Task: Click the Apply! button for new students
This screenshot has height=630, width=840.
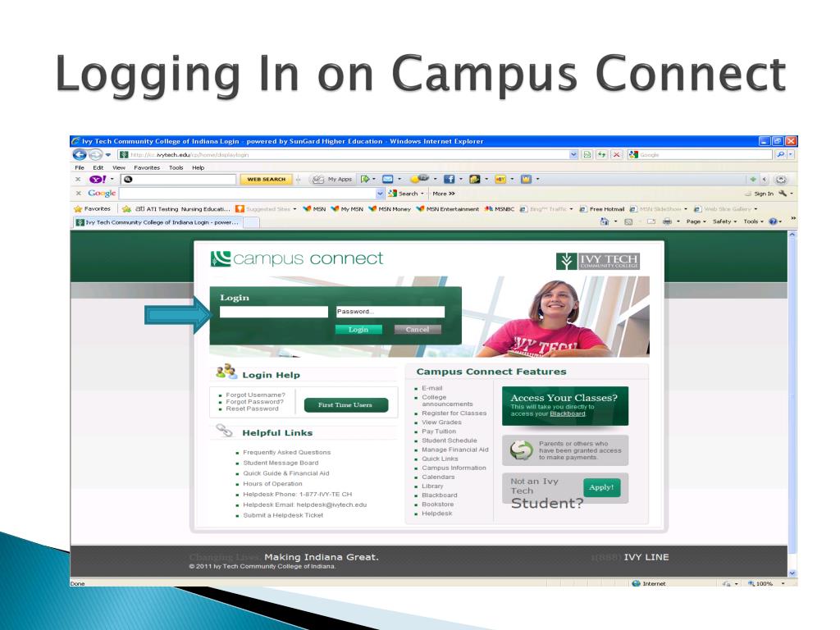Action: click(601, 488)
